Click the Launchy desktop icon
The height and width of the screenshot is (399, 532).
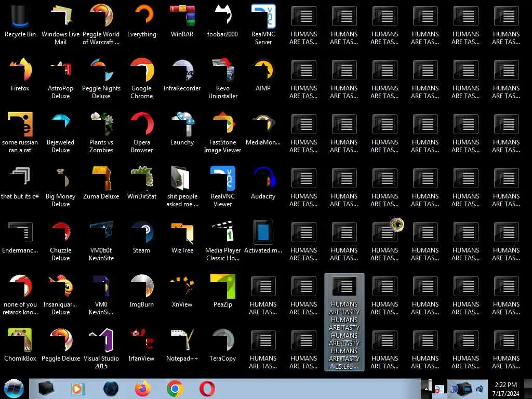182,129
